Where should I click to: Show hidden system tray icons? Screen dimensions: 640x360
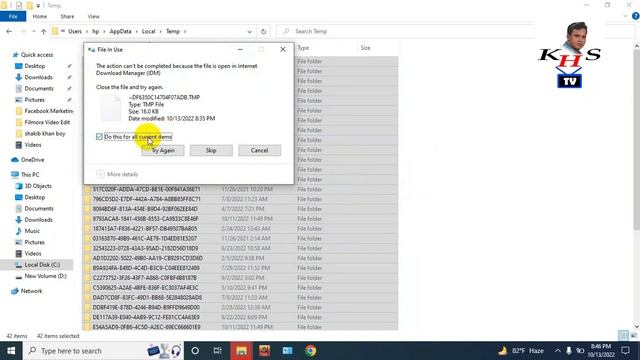(x=558, y=351)
